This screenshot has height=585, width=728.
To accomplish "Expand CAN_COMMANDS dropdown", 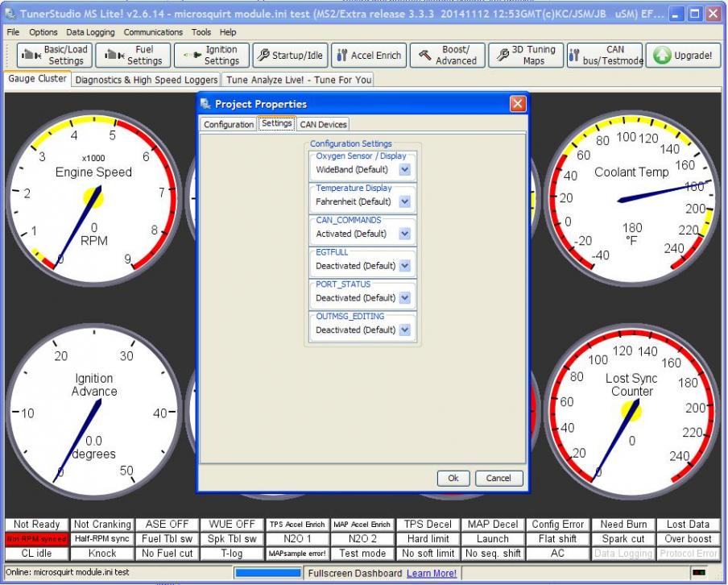I will coord(404,234).
